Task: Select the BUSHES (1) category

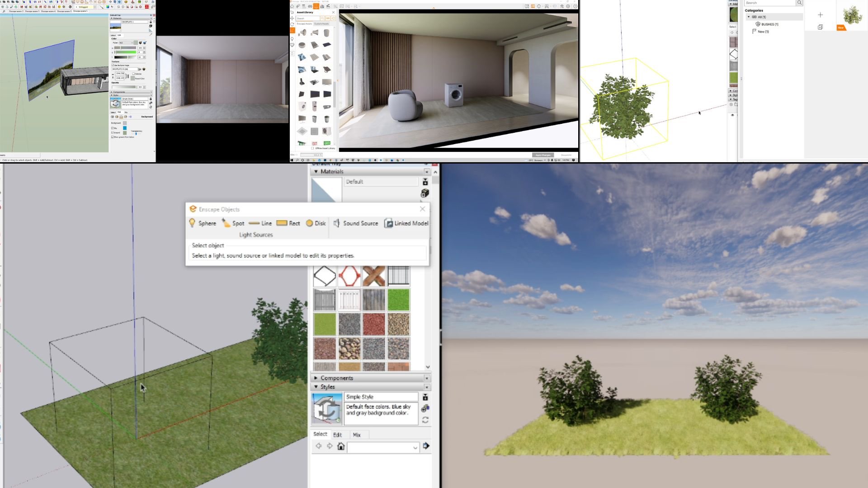Action: coord(767,24)
